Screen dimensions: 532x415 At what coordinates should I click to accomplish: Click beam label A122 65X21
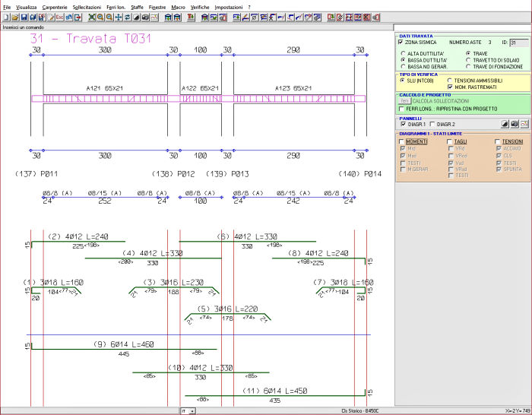click(200, 89)
